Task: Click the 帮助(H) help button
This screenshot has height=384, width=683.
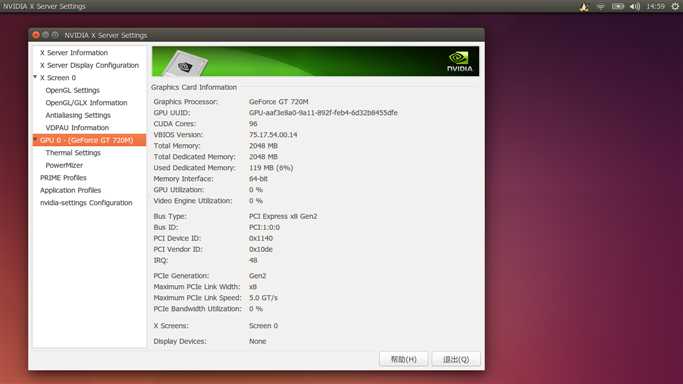Action: click(x=403, y=359)
